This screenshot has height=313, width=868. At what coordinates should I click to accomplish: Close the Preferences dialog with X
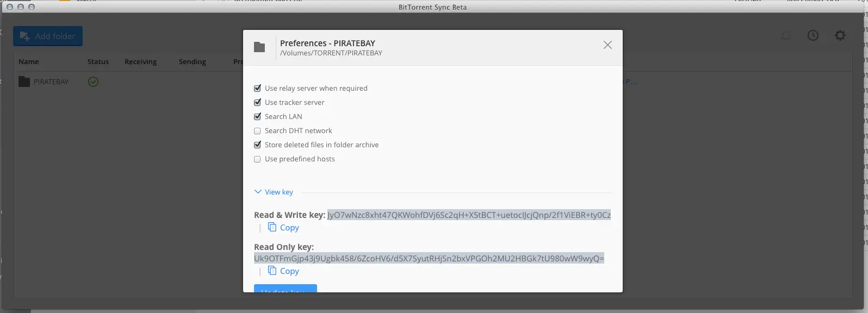(607, 45)
